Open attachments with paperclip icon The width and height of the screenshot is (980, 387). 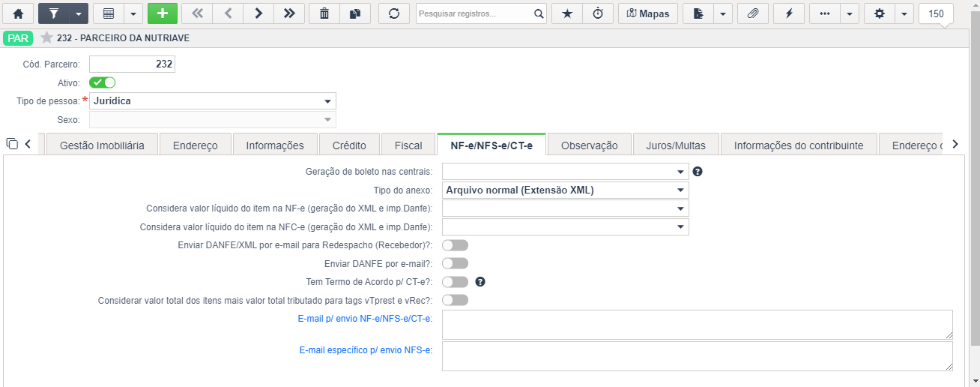753,13
